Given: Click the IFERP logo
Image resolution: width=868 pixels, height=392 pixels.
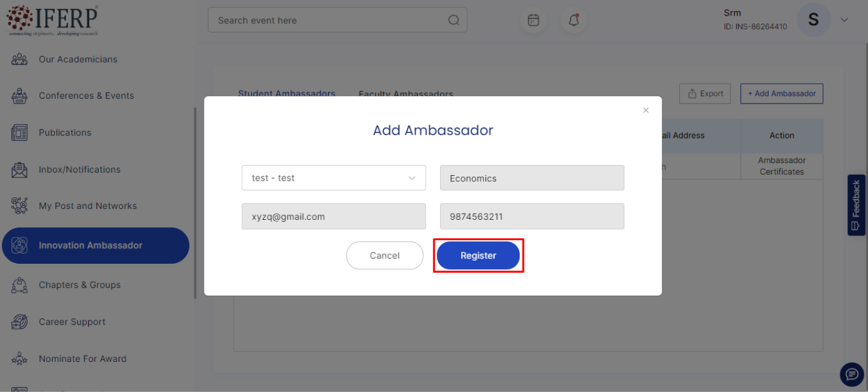Looking at the screenshot, I should click(52, 20).
